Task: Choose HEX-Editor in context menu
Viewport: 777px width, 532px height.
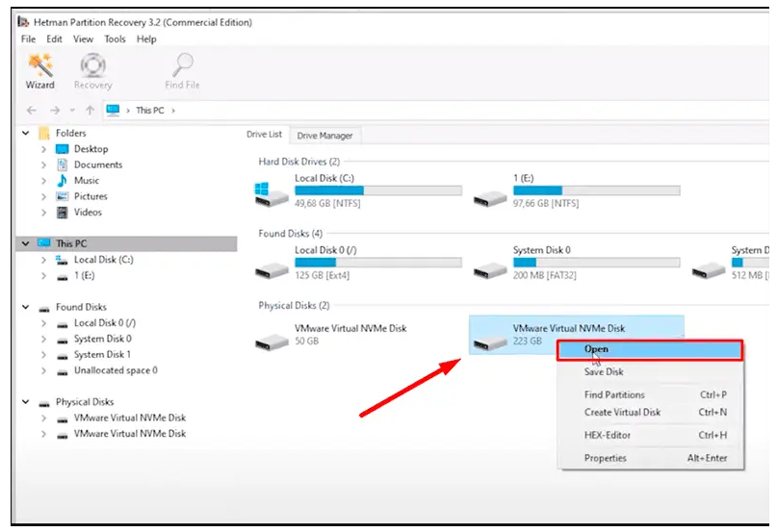Action: click(650, 435)
